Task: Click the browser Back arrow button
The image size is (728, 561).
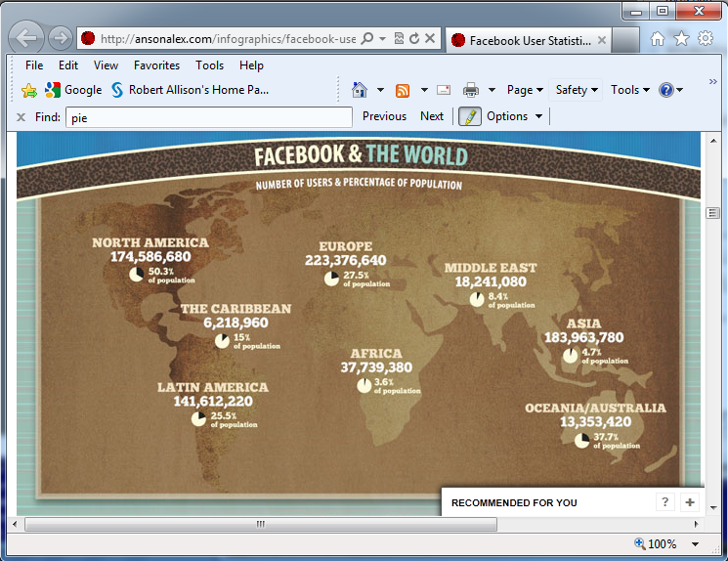Action: tap(28, 38)
